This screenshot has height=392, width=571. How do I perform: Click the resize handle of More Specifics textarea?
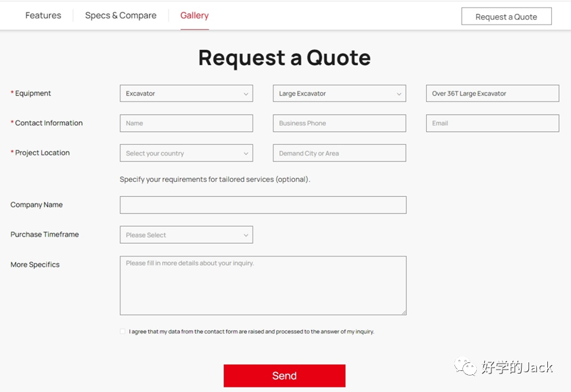[404, 312]
